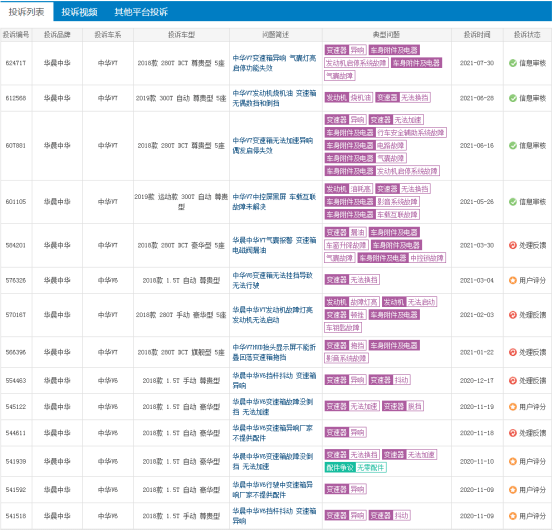Click the 发动机 烧机油 tag in row 612568
This screenshot has width=554, height=531.
click(348, 98)
